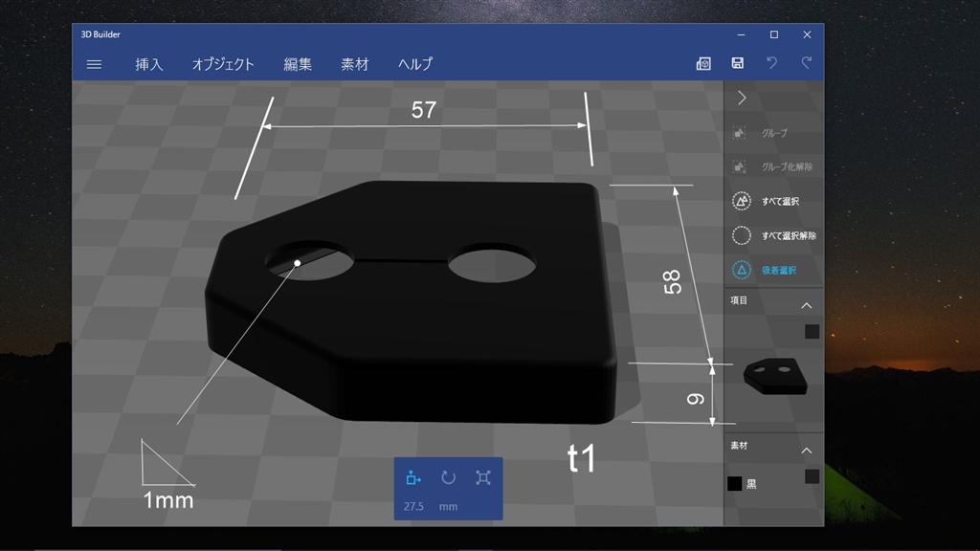Minimize the 3D Builder window
Image resolution: width=980 pixels, height=551 pixels.
click(741, 35)
